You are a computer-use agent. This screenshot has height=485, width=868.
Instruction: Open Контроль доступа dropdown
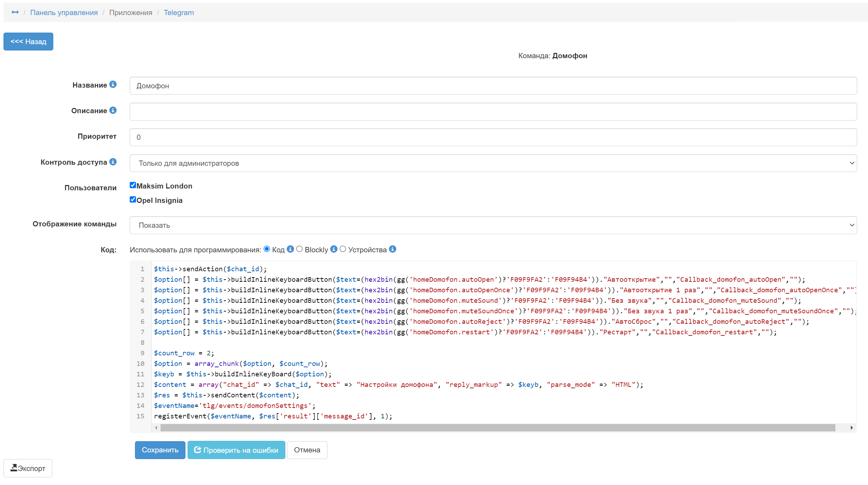coord(493,163)
